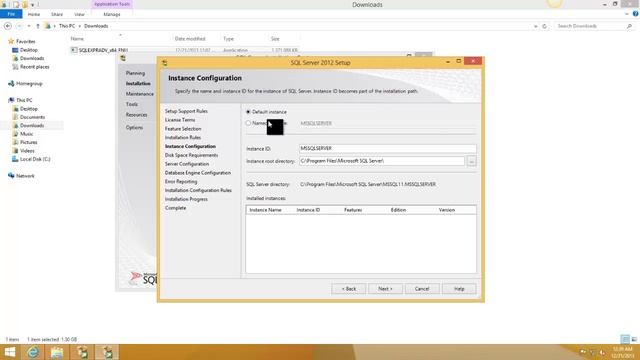The width and height of the screenshot is (640, 360).
Task: Open the Windows Start button
Action: pos(9,352)
